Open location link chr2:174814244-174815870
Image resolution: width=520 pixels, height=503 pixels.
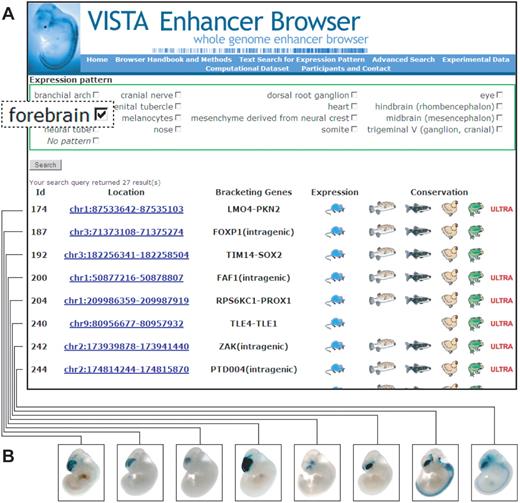coord(126,369)
